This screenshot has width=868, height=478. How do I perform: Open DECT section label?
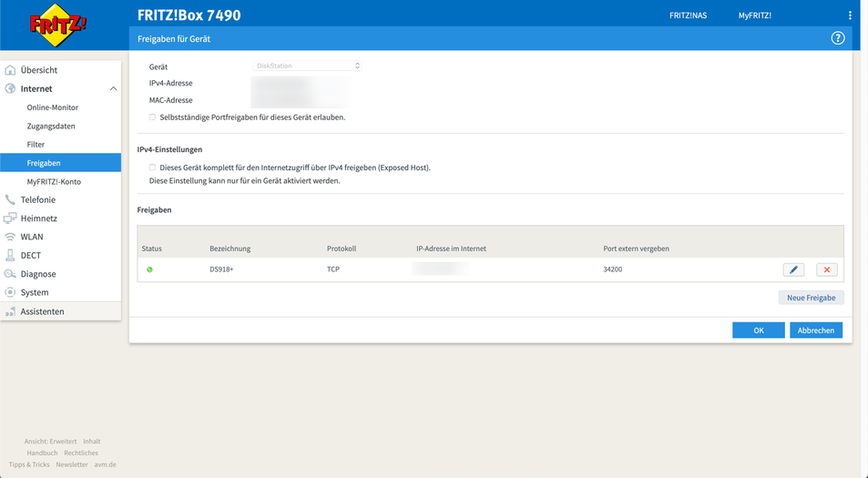(30, 256)
